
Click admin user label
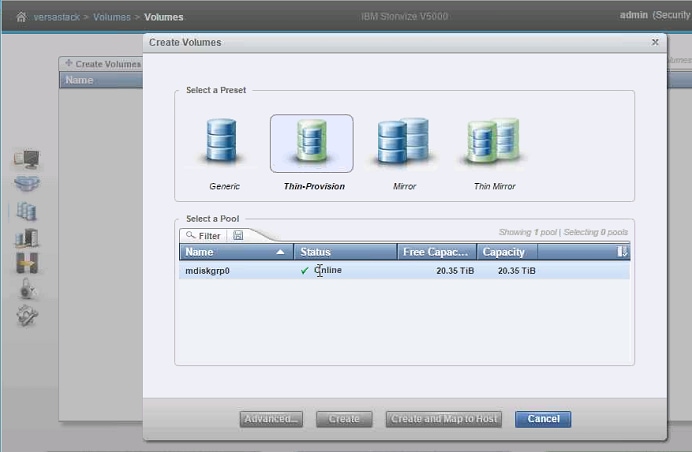point(634,15)
